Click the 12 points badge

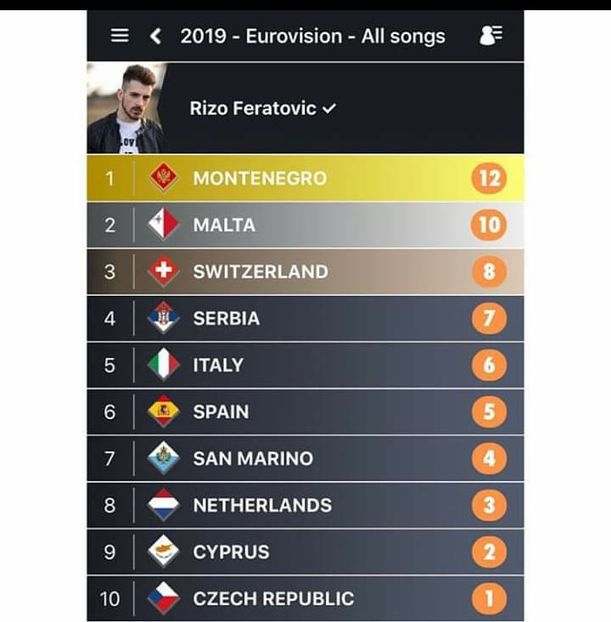point(488,178)
